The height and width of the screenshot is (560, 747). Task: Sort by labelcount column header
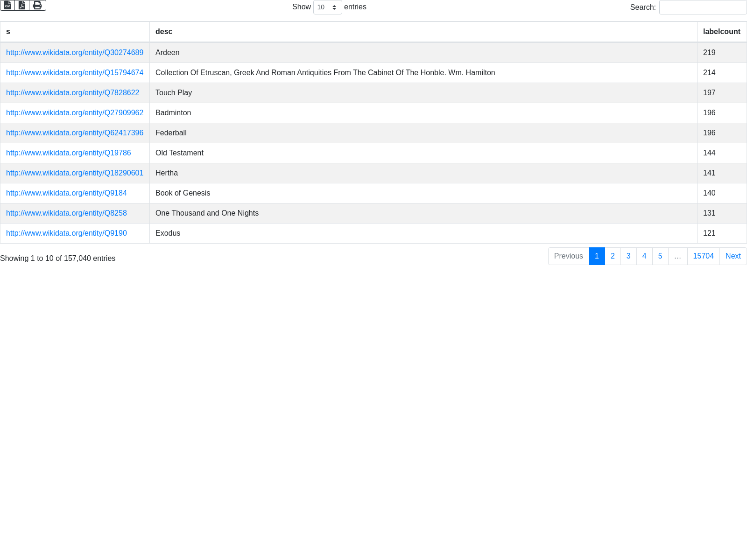[721, 32]
